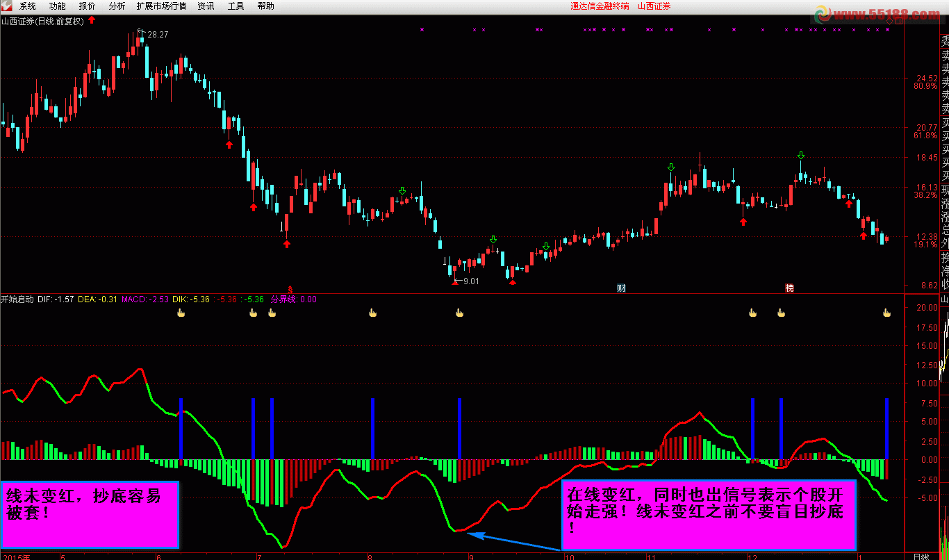Click the red triangle marker beside 9.01 low
Screen dimensions: 949x560
[455, 281]
